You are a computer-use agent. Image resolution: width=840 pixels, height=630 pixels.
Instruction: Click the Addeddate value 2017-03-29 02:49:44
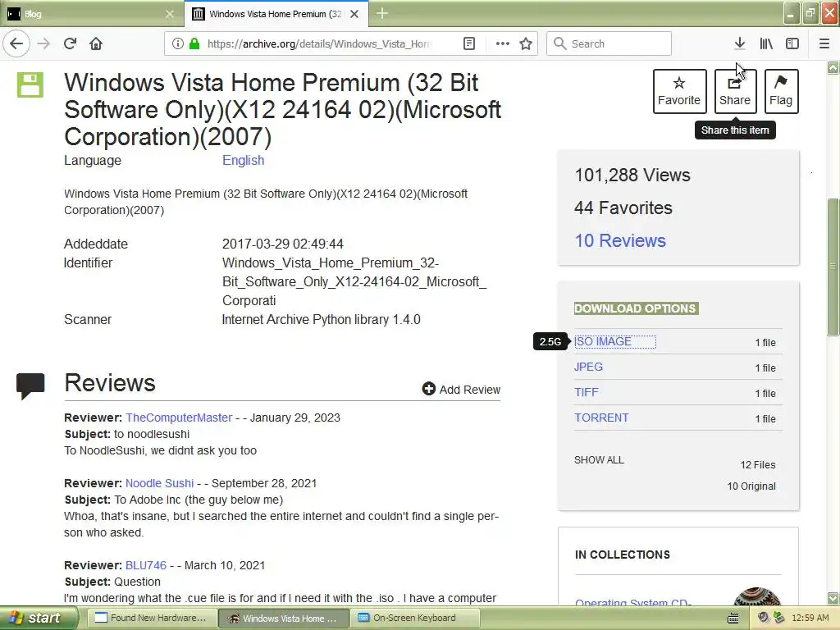(283, 244)
